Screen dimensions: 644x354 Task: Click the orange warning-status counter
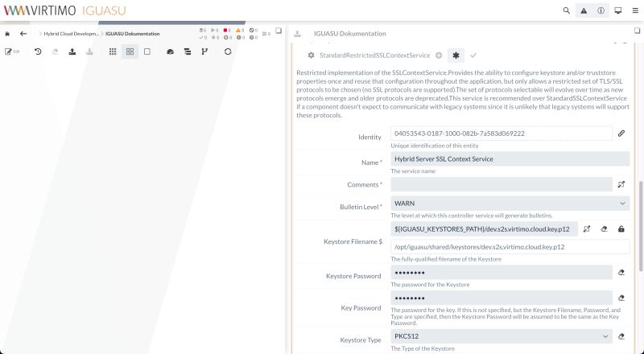(x=240, y=31)
